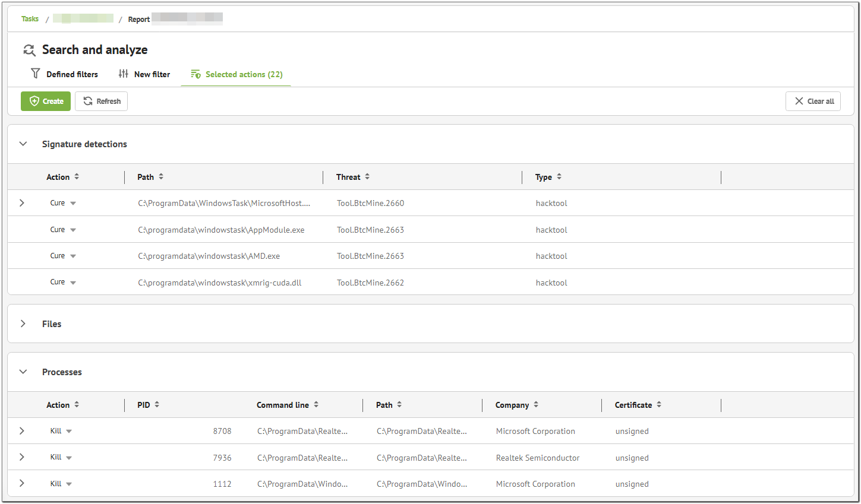Sort processes by PID column arrows
Viewport: 861px width, 504px height.
pos(157,405)
